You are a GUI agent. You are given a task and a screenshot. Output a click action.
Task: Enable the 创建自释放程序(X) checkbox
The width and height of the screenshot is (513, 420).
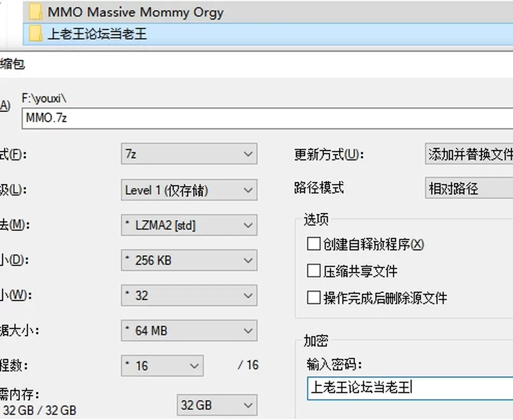coord(314,244)
